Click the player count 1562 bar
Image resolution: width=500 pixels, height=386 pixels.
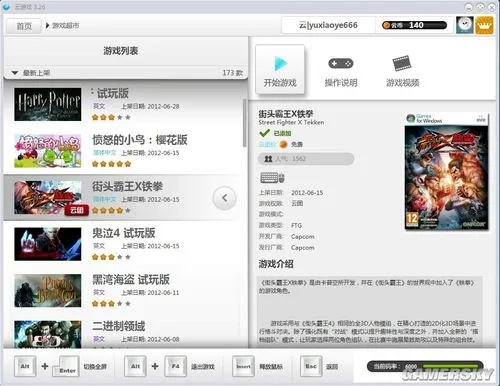pos(306,159)
